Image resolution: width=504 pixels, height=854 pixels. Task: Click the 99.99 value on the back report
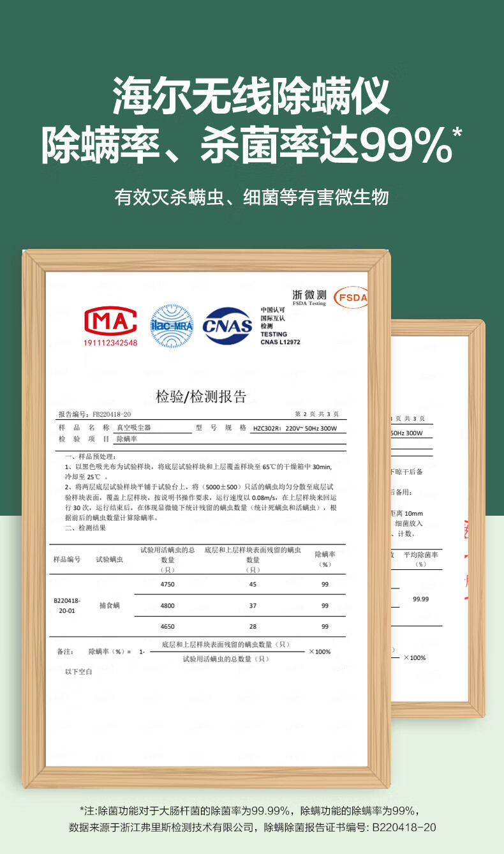pos(421,599)
